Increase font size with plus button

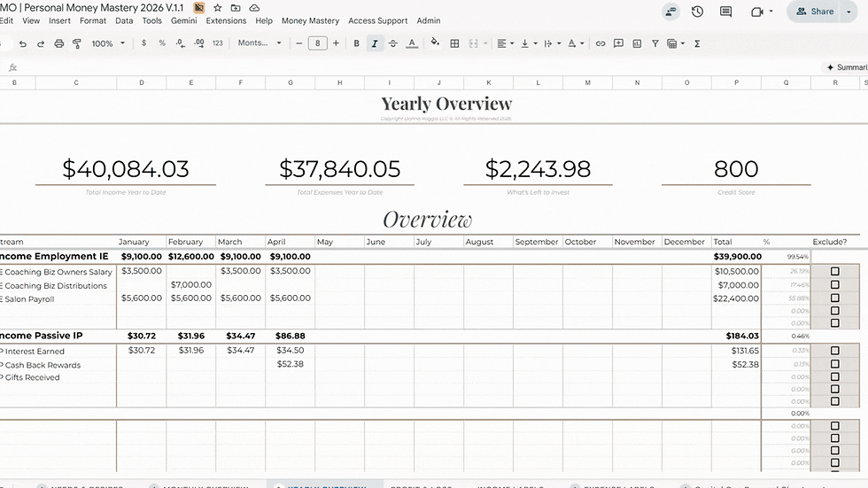tap(336, 43)
